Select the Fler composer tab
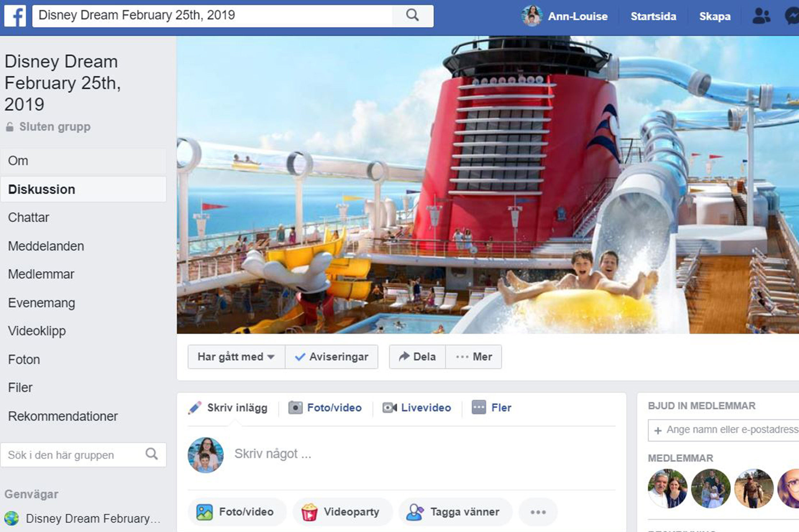 pyautogui.click(x=491, y=407)
